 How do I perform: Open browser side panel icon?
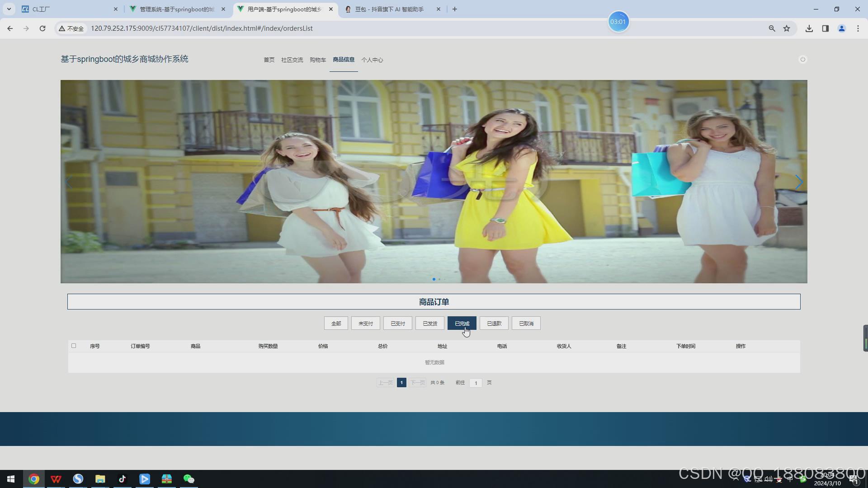tap(825, 28)
